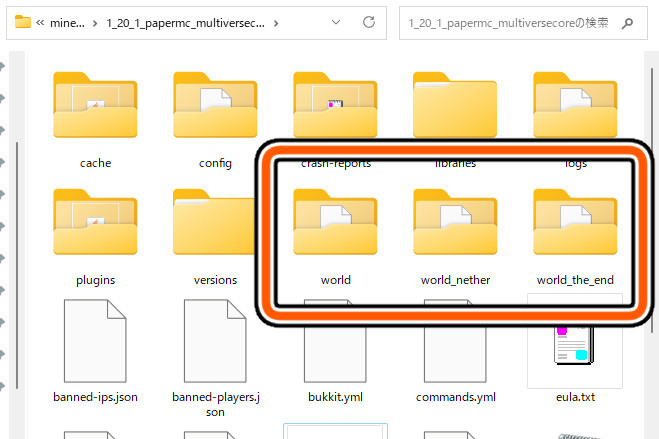Open the banned-players.json file
Viewport: 659px width, 439px height.
coord(215,340)
